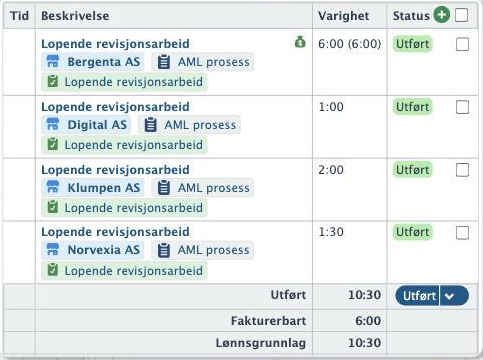Screen dimensions: 483x360
Task: Click the blue Utført bulk status button
Action: tap(418, 296)
